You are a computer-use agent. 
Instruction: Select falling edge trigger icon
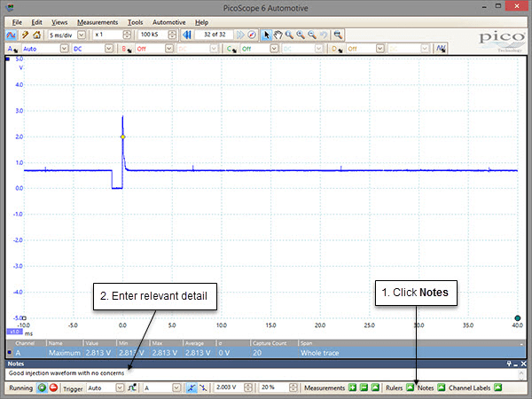coord(203,387)
